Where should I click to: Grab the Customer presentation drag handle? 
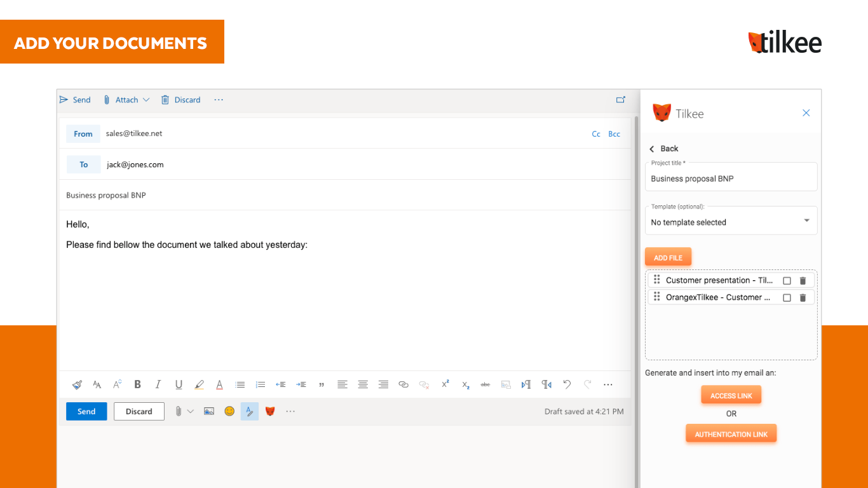657,280
